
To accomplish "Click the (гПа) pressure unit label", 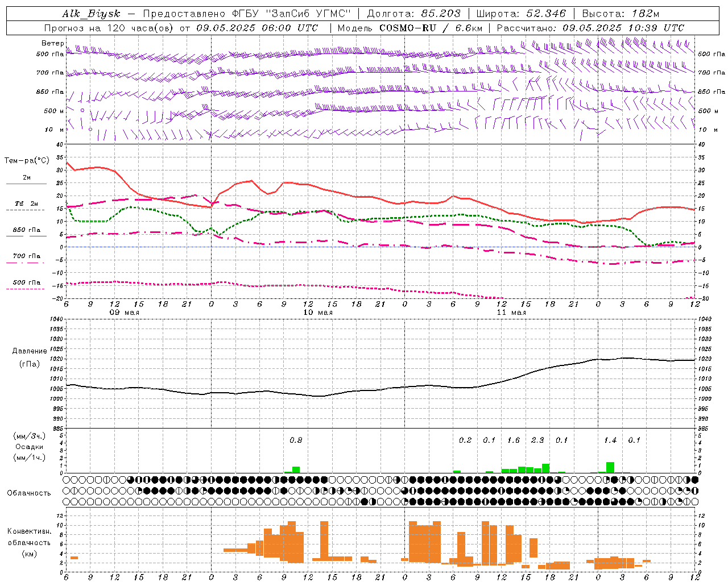I will pyautogui.click(x=30, y=364).
